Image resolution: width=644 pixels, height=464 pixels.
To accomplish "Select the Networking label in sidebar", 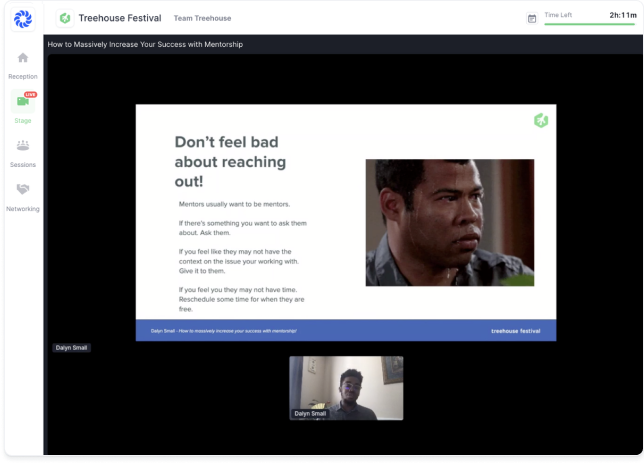I will [x=22, y=208].
